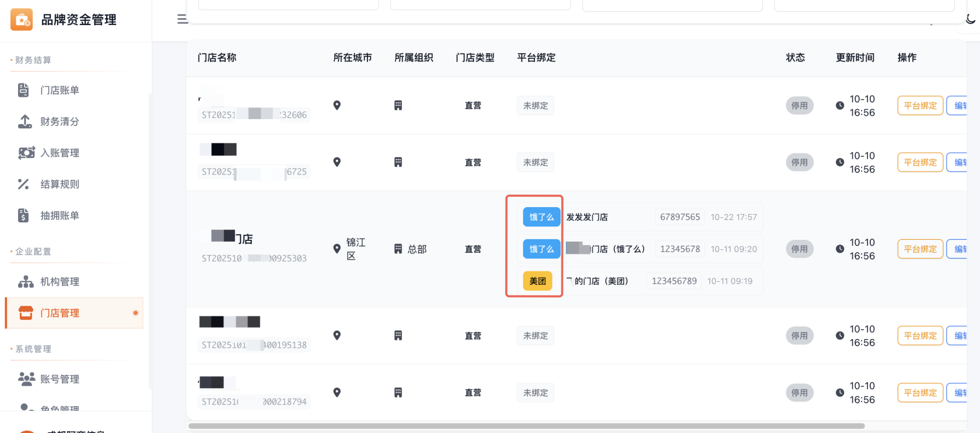Viewport: 980px width, 433px height.
Task: Click the 账号管理 users icon
Action: [x=26, y=379]
